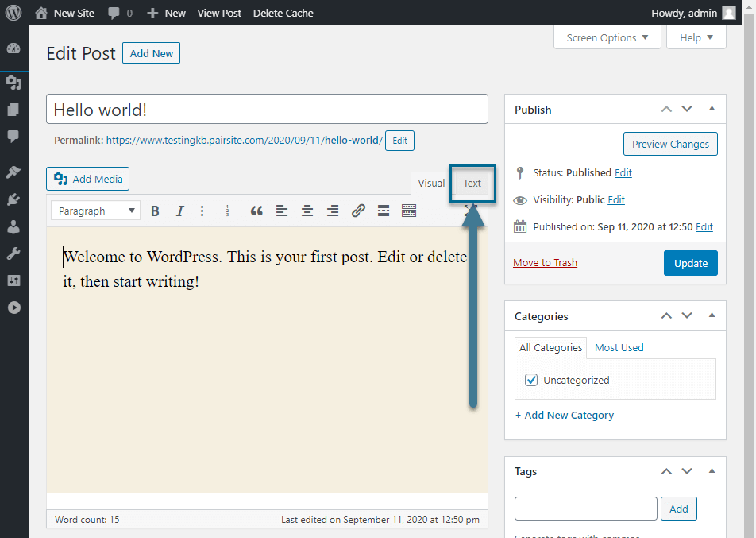Open the Paragraph format dropdown
This screenshot has height=538, width=756.
[x=95, y=211]
